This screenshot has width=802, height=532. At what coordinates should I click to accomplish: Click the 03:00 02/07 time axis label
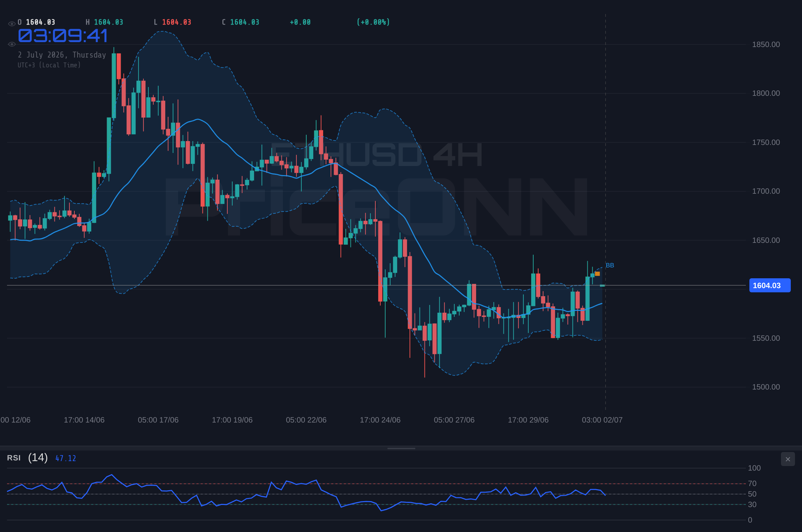tap(602, 420)
